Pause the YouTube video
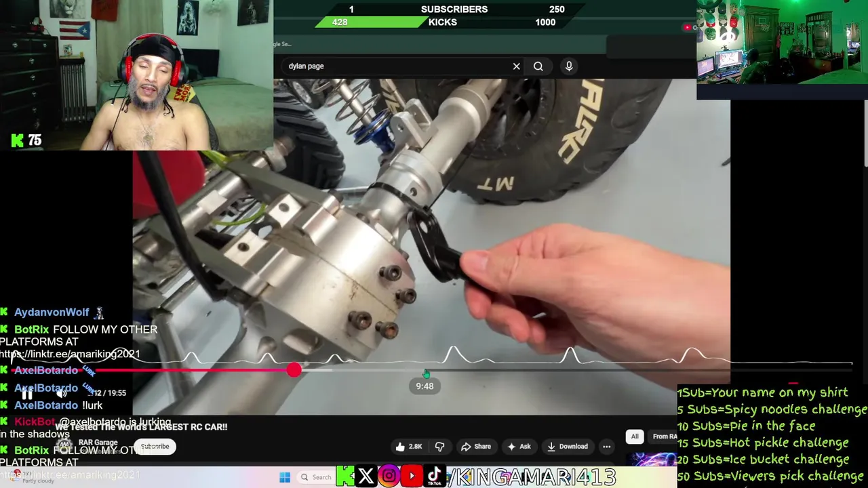The height and width of the screenshot is (488, 868). click(27, 393)
